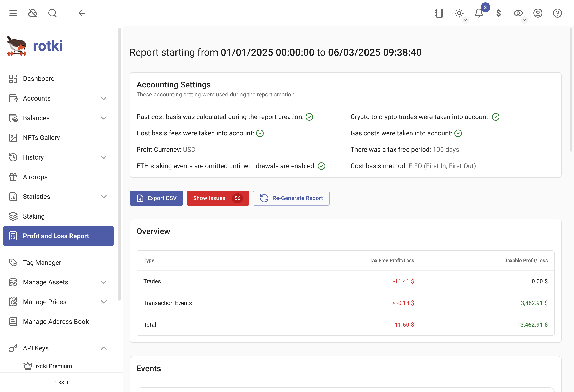Click the Type column header

[149, 261]
